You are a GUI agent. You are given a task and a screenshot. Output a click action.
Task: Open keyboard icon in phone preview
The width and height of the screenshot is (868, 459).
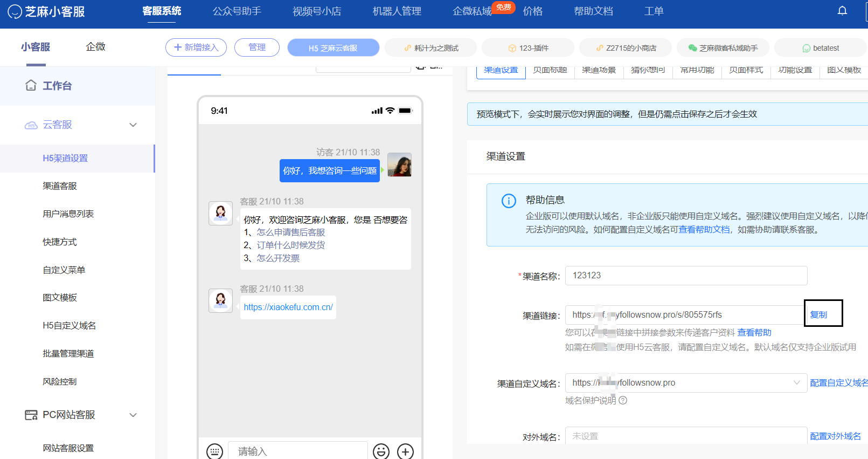tap(214, 451)
